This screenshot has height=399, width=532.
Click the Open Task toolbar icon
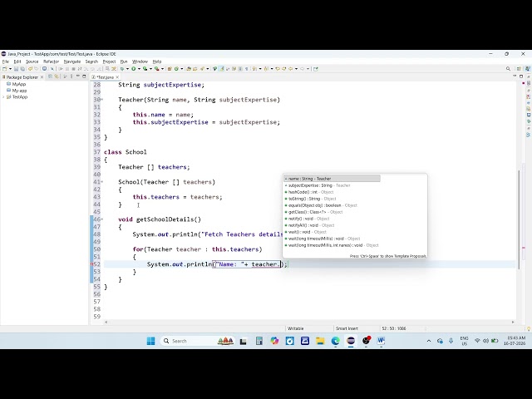[195, 69]
